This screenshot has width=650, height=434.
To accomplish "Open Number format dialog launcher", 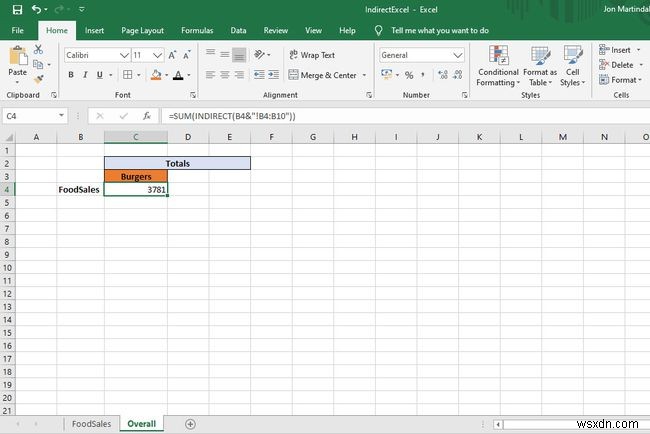I will pos(465,95).
